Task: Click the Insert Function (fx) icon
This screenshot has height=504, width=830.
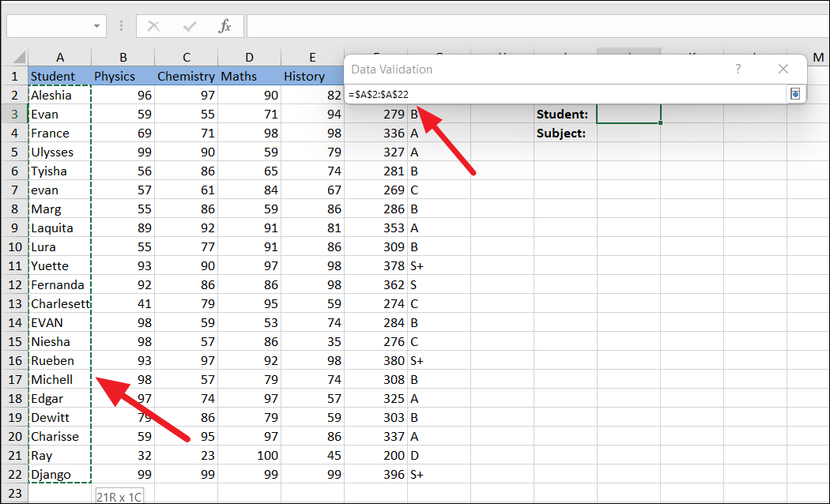Action: click(x=224, y=25)
